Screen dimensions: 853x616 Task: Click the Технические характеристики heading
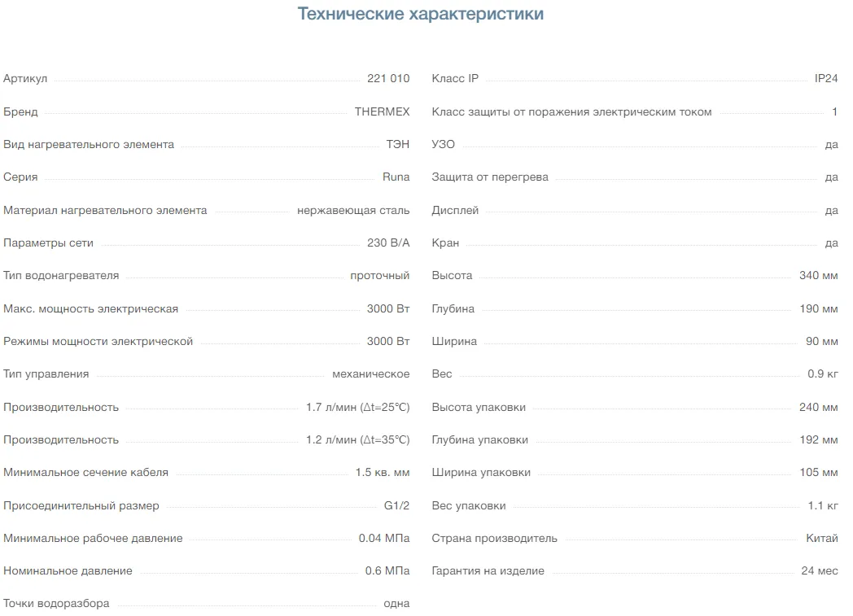(x=421, y=14)
